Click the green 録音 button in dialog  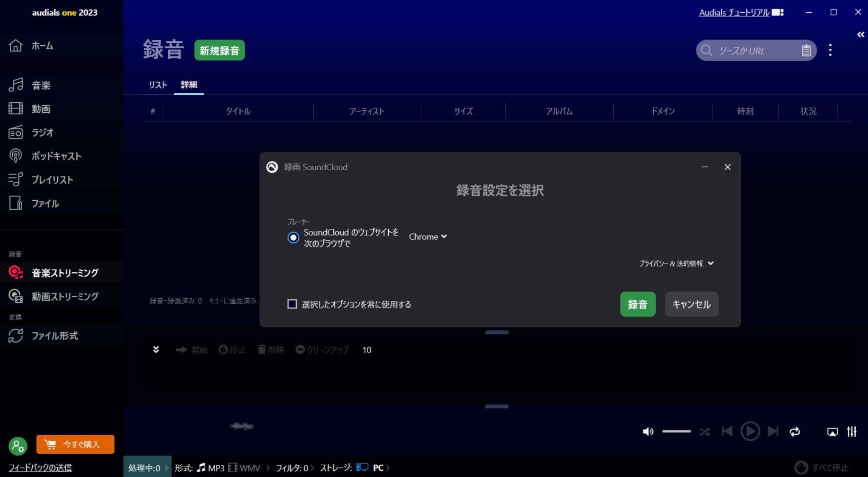click(638, 304)
